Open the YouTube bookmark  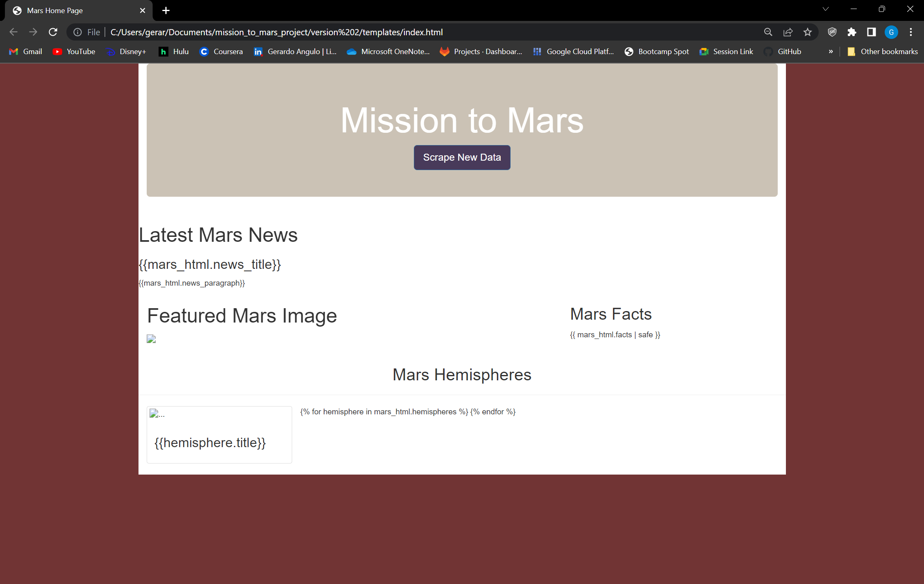74,51
